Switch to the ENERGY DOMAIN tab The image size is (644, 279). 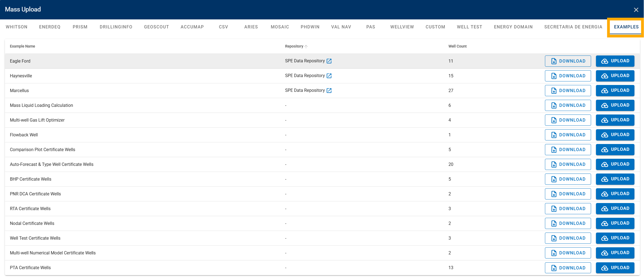click(x=513, y=27)
